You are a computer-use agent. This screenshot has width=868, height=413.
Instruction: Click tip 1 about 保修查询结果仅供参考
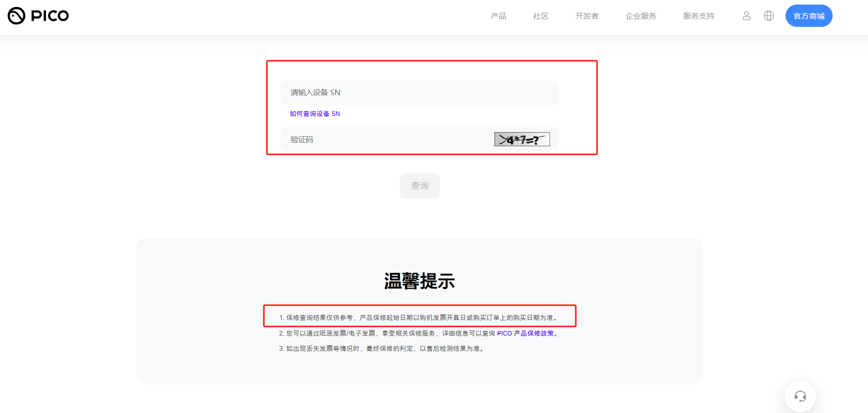pos(419,318)
